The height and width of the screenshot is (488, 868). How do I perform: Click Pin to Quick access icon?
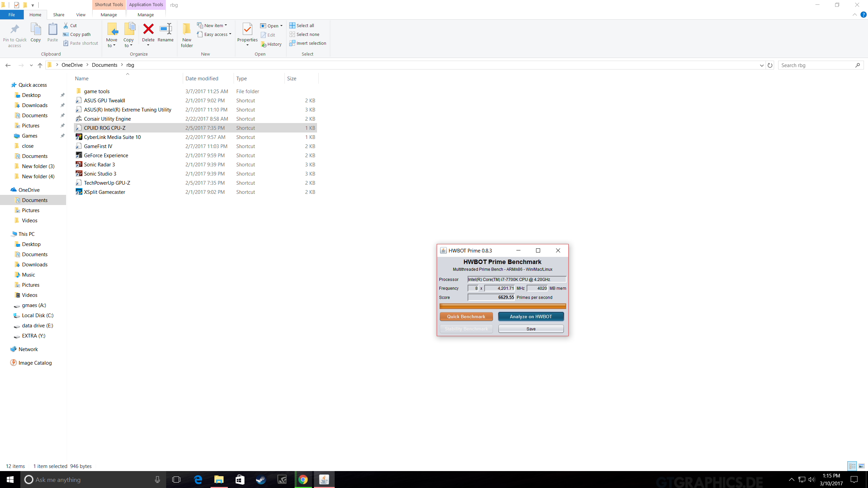coord(15,29)
